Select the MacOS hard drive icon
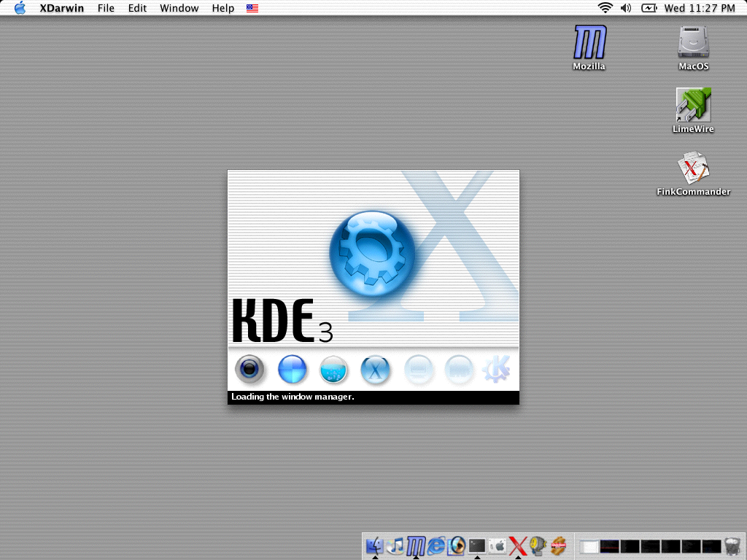The width and height of the screenshot is (747, 560). (x=694, y=42)
